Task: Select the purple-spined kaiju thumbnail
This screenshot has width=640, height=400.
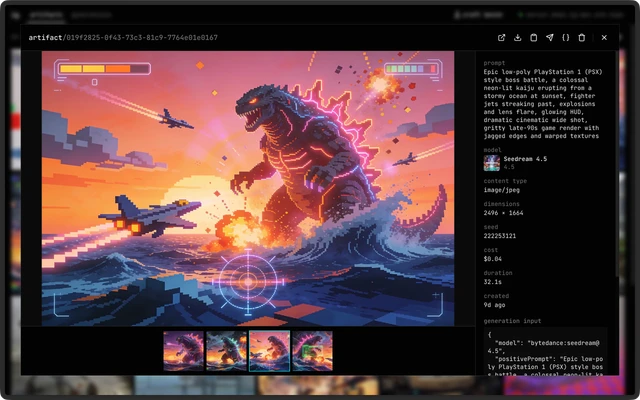Action: [184, 351]
